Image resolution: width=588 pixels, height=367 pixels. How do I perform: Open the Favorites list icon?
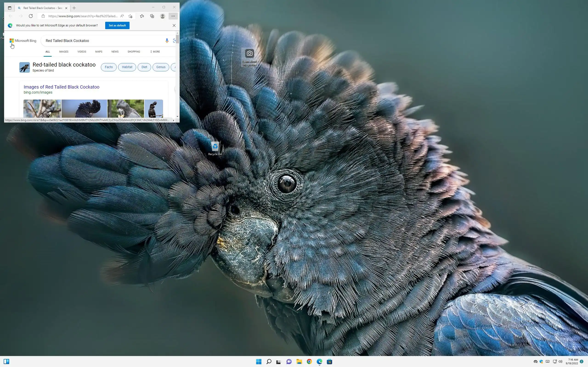pos(142,16)
